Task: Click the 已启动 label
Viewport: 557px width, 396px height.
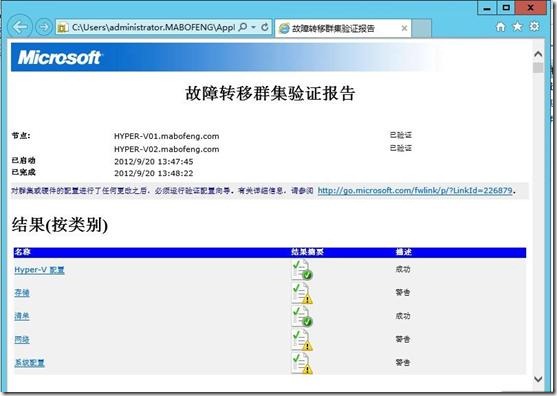Action: pos(23,160)
